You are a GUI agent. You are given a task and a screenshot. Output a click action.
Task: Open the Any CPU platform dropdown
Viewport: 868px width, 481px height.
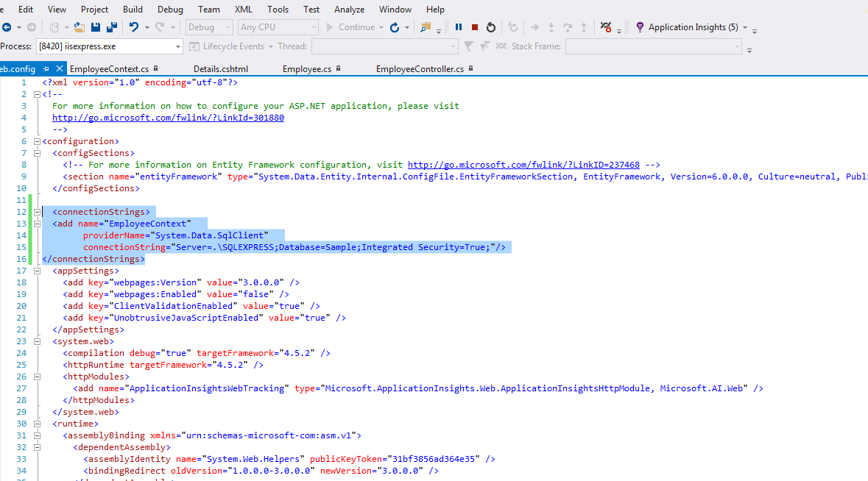coord(315,26)
